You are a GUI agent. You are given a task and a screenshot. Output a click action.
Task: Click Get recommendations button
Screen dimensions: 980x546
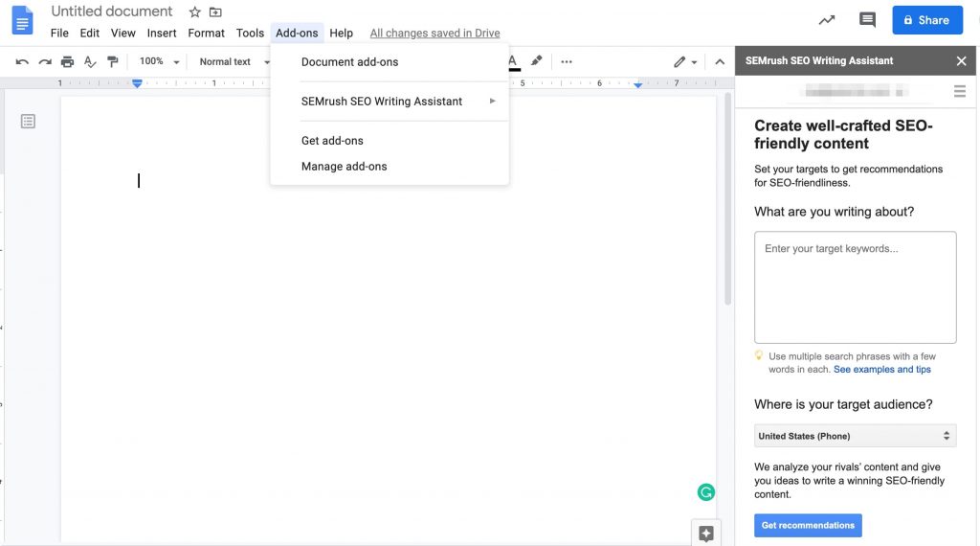coord(808,525)
